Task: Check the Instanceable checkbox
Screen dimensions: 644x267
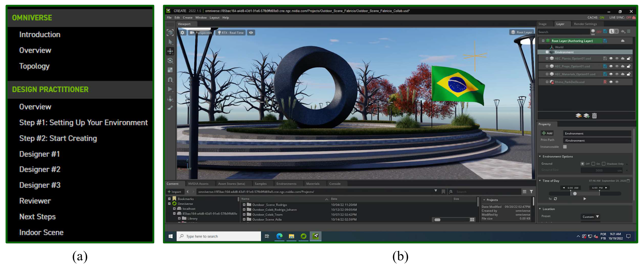Action: (565, 147)
